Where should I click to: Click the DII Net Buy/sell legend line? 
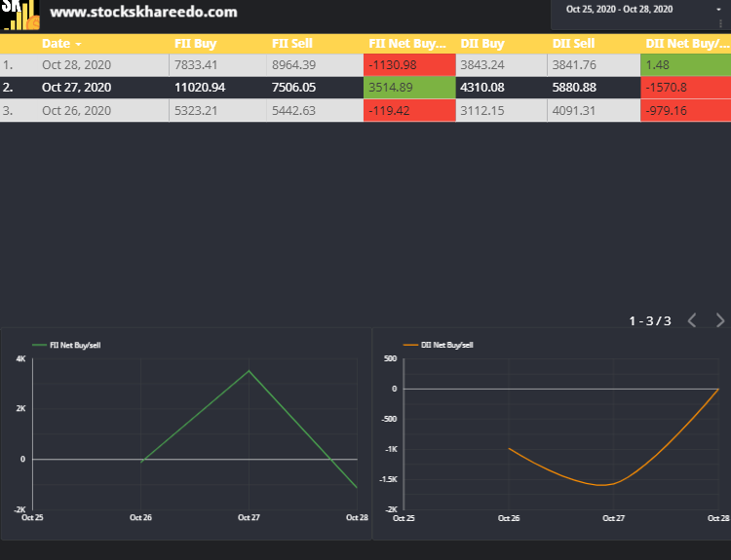pyautogui.click(x=410, y=345)
